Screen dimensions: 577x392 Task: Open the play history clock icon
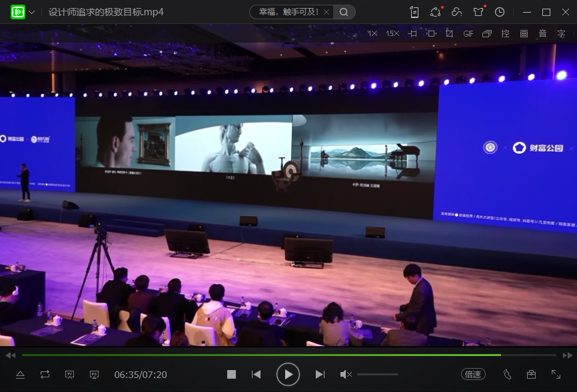(x=500, y=12)
